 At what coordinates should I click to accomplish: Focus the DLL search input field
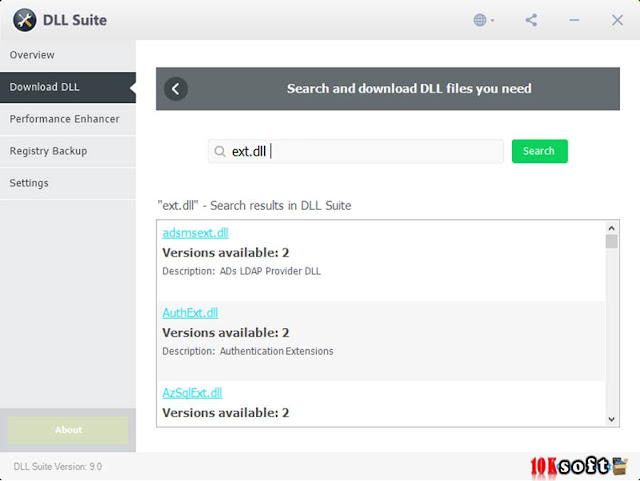[356, 151]
